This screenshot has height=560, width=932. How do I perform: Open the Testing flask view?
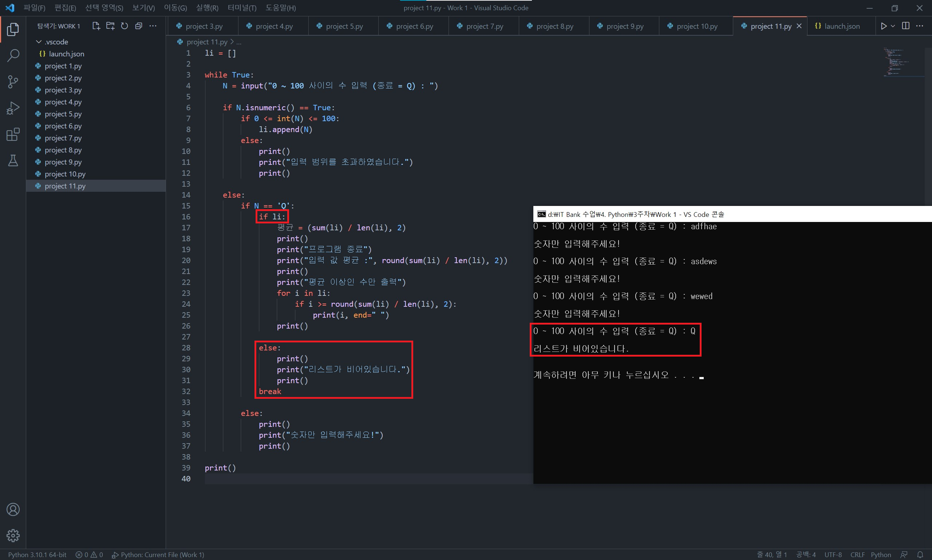tap(13, 161)
